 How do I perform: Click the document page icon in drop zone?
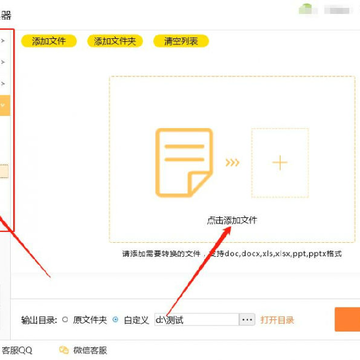[x=184, y=163]
